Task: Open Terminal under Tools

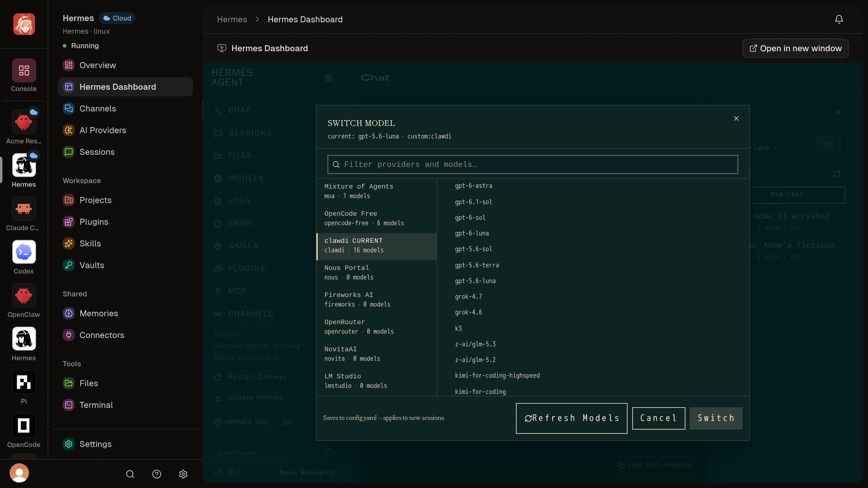Action: point(125,405)
